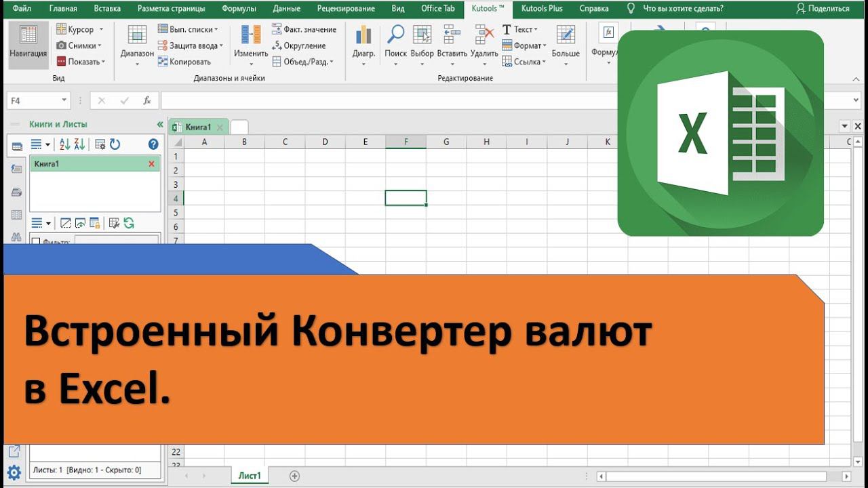Expand the Текст dropdown
This screenshot has height=488, width=868.
tap(536, 29)
